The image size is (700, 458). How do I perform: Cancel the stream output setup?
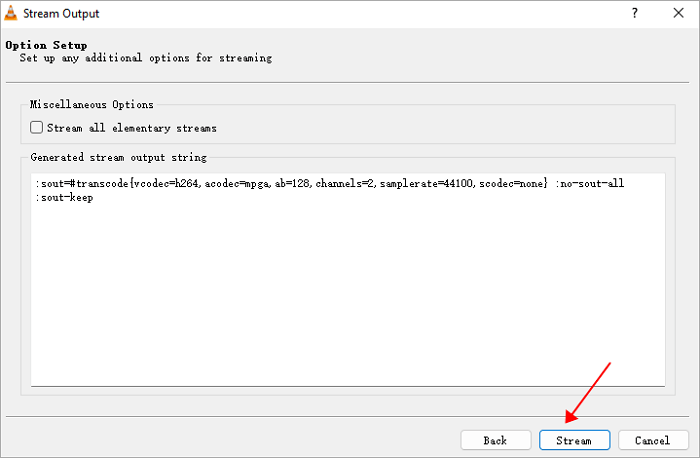(652, 440)
